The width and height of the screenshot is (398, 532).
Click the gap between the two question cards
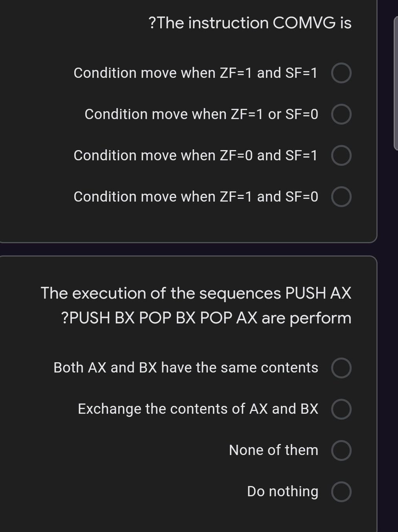click(x=189, y=249)
